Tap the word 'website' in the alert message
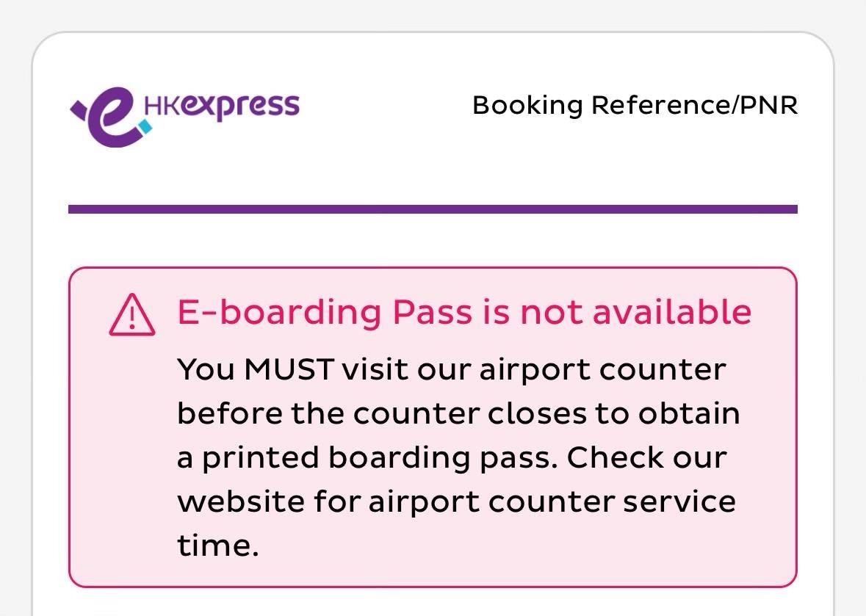The image size is (866, 616). [240, 501]
